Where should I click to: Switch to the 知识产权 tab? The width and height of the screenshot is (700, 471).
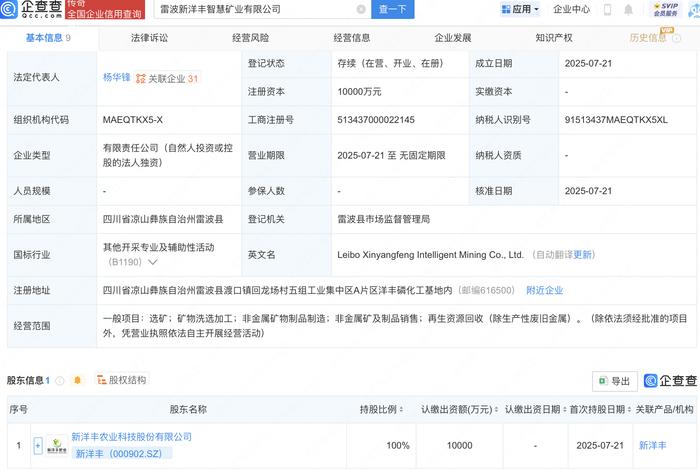tap(554, 38)
